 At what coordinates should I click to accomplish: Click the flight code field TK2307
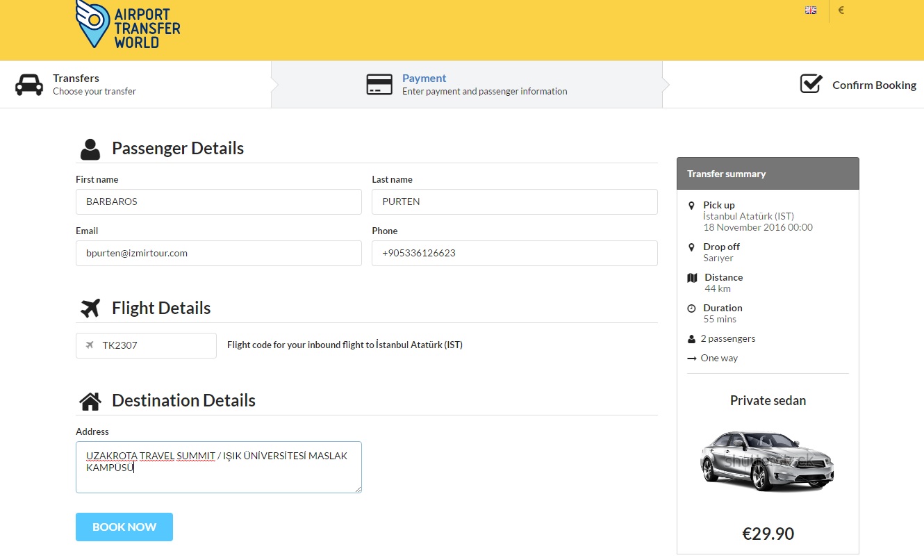click(x=154, y=345)
